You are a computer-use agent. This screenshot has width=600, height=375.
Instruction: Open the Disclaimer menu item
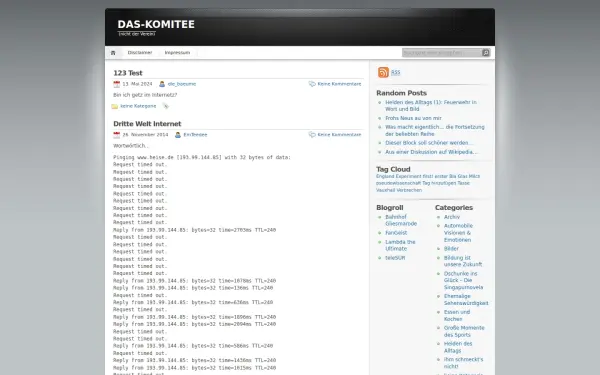click(140, 53)
